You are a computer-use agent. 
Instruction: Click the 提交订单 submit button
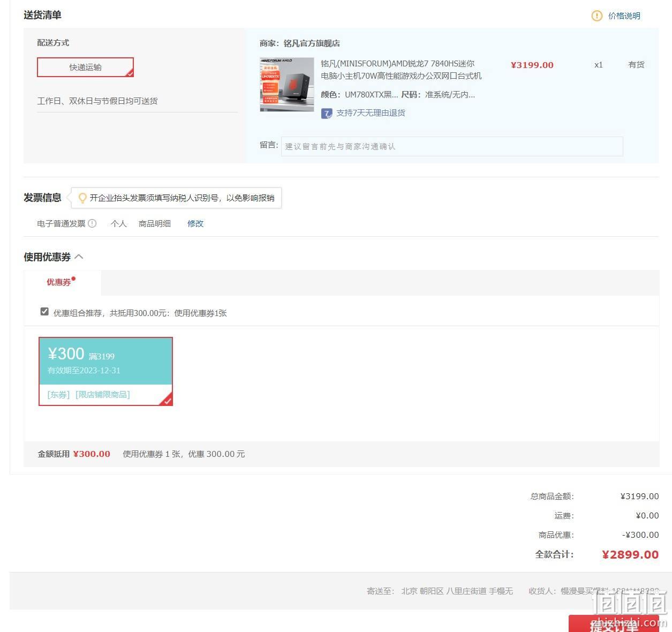pyautogui.click(x=614, y=624)
